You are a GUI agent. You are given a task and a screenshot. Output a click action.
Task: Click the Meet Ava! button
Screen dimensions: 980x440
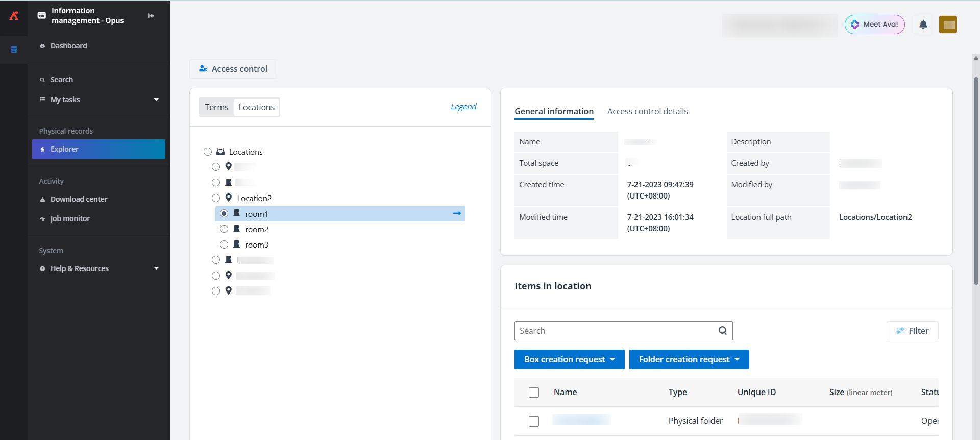875,25
